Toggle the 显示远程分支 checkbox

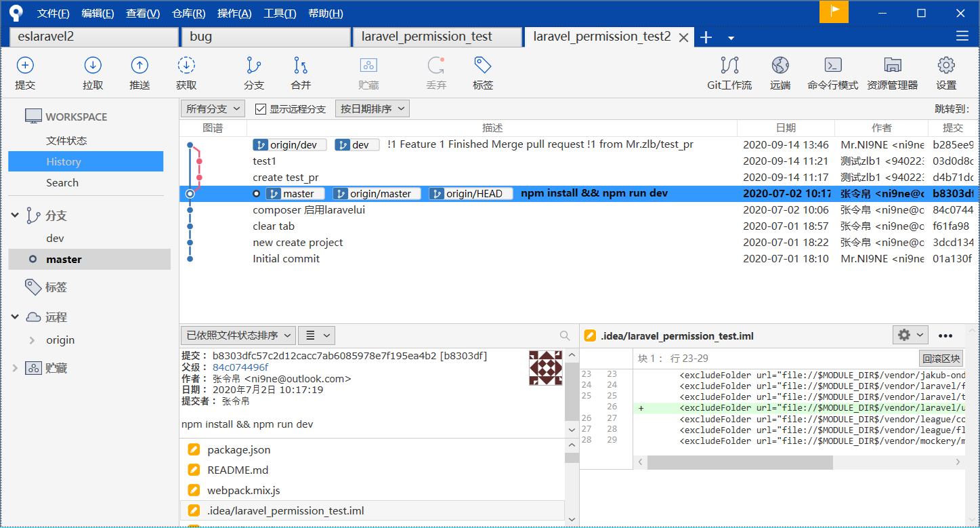(261, 109)
